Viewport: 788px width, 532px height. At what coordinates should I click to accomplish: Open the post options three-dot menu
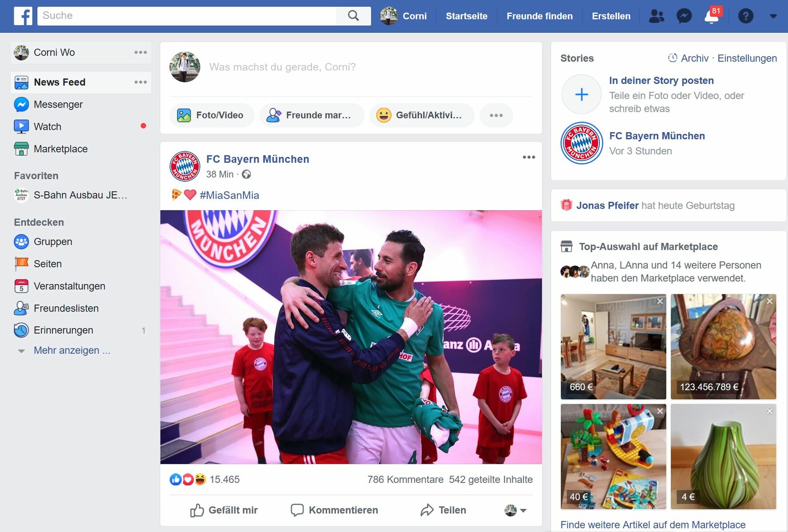[x=528, y=157]
